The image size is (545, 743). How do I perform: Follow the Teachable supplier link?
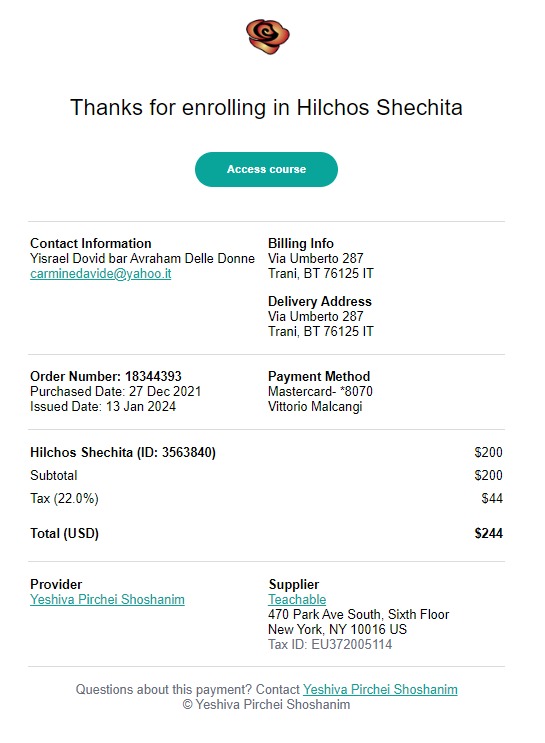click(x=297, y=599)
